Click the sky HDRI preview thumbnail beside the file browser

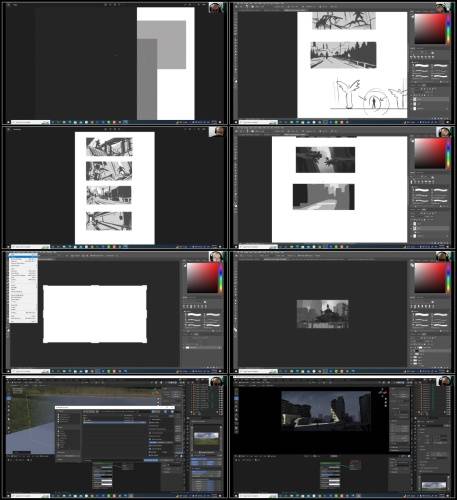[206, 439]
